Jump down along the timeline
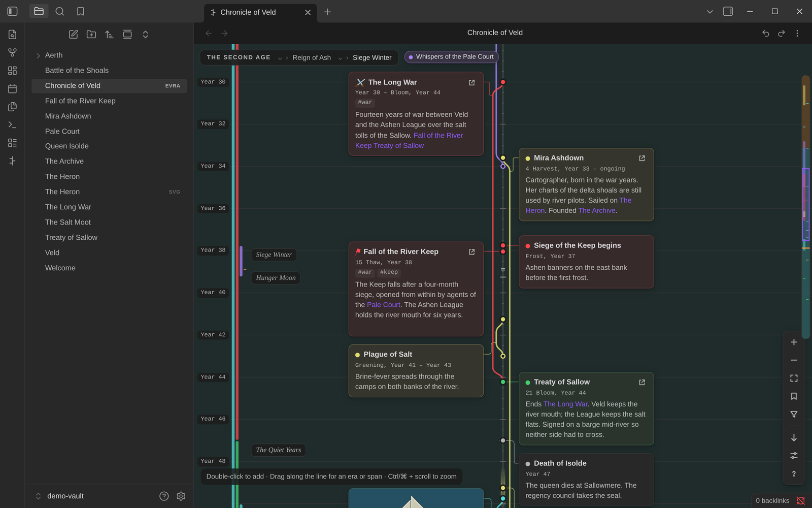This screenshot has width=812, height=508. coord(794,437)
